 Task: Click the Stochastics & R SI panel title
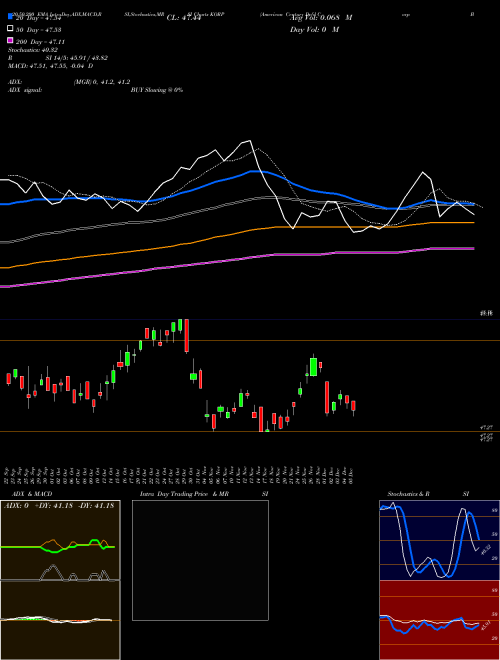click(x=428, y=494)
